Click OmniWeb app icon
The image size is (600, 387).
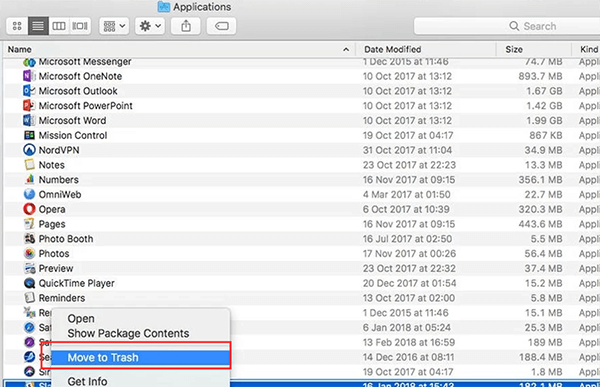(29, 194)
